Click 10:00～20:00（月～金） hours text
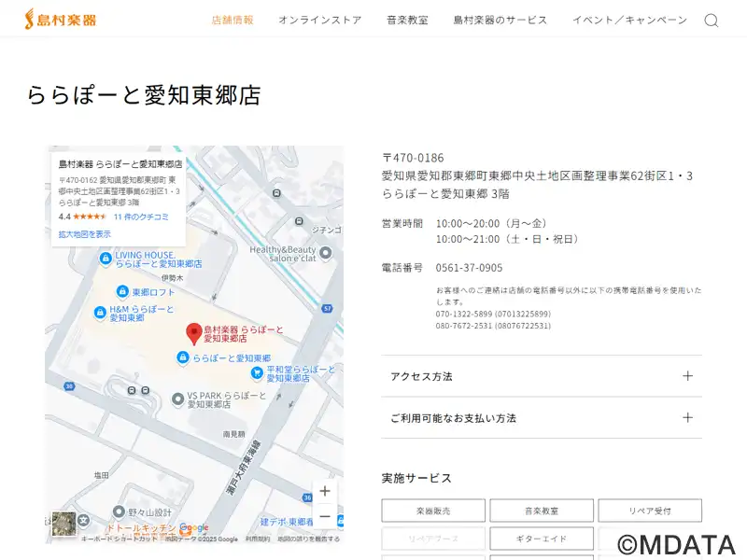This screenshot has width=747, height=560. (x=493, y=223)
